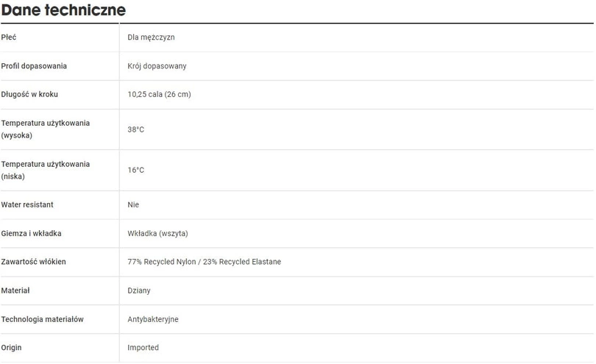Select the "Dziany" material value
The image size is (596, 364).
coord(139,290)
